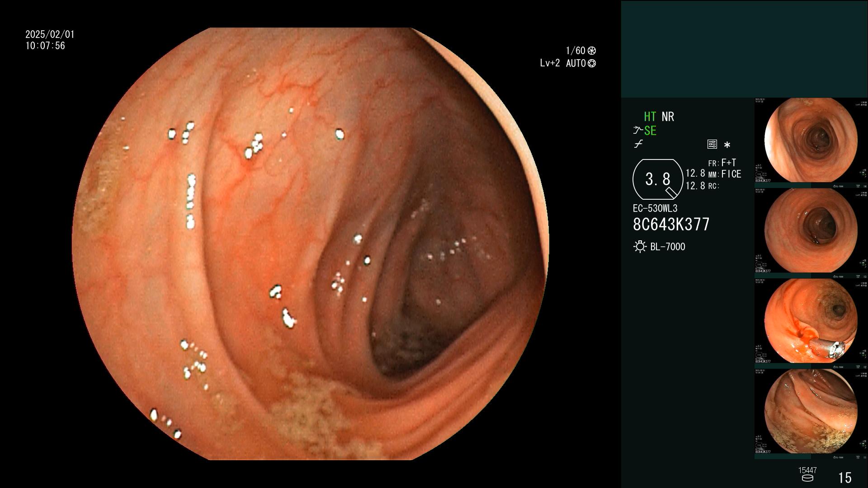Screen dimensions: 868x488
Task: Open the captured thumbnail numbered 14
Action: 811,141
